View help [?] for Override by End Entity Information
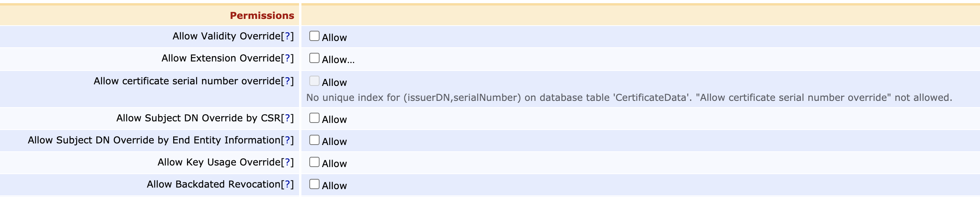Image resolution: width=980 pixels, height=197 pixels. coord(287,140)
